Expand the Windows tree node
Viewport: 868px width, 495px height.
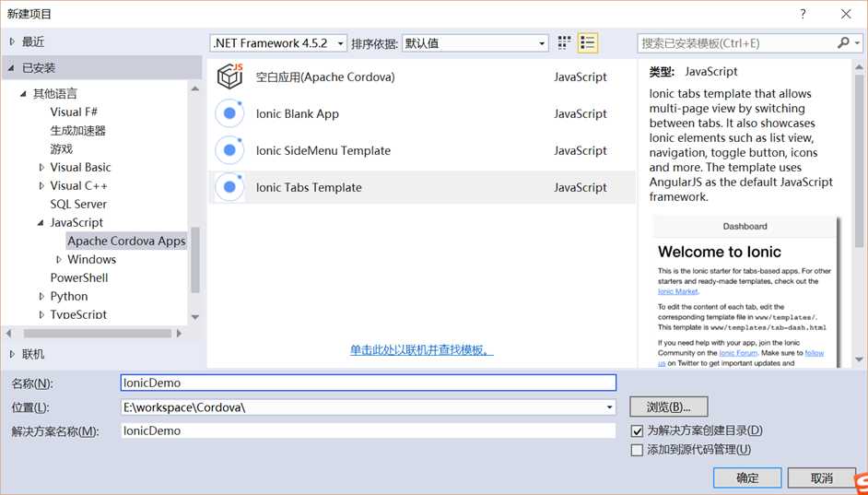point(59,259)
